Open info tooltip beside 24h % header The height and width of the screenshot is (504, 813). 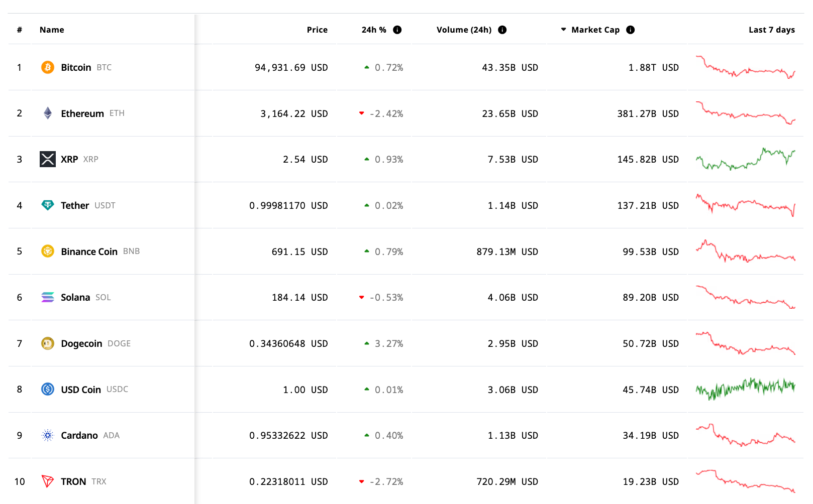point(397,30)
